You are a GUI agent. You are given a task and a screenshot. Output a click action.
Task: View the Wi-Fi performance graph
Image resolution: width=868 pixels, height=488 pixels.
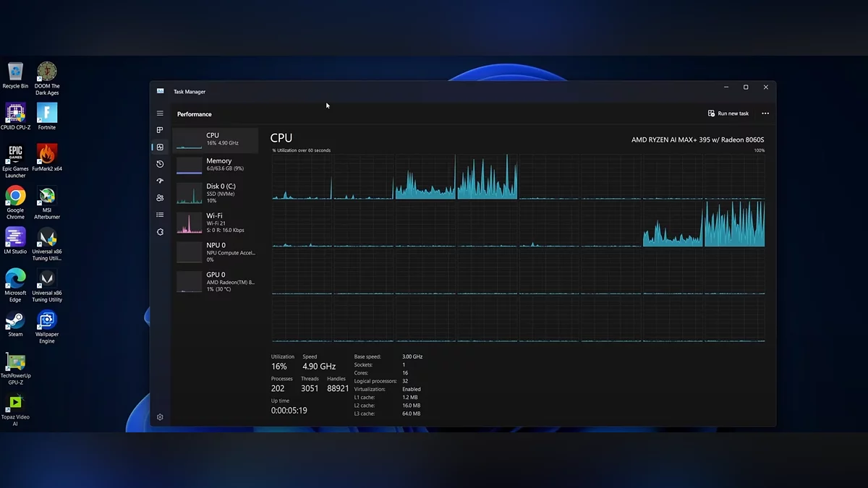pos(216,223)
